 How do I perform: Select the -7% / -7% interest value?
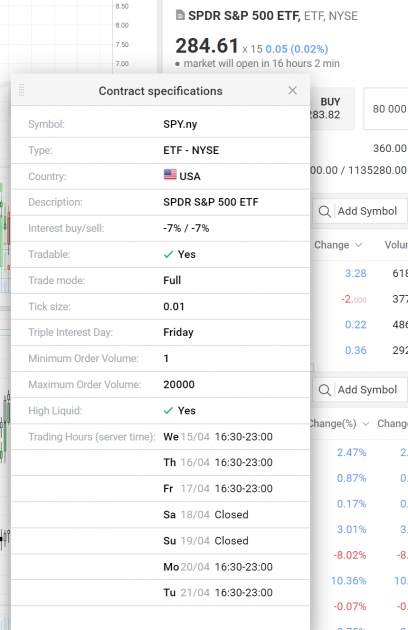click(186, 228)
